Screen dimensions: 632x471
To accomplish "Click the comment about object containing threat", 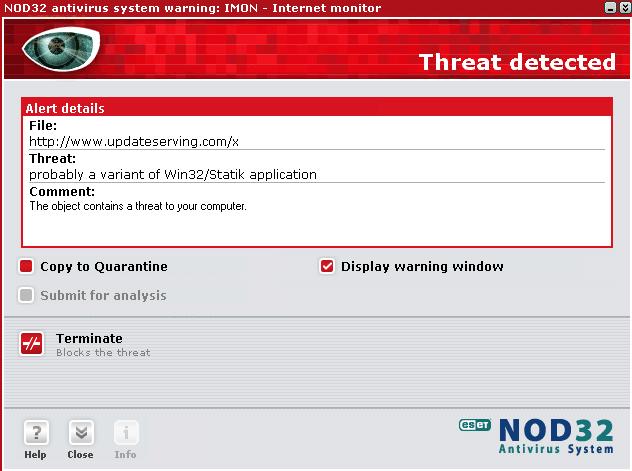I will pyautogui.click(x=138, y=206).
